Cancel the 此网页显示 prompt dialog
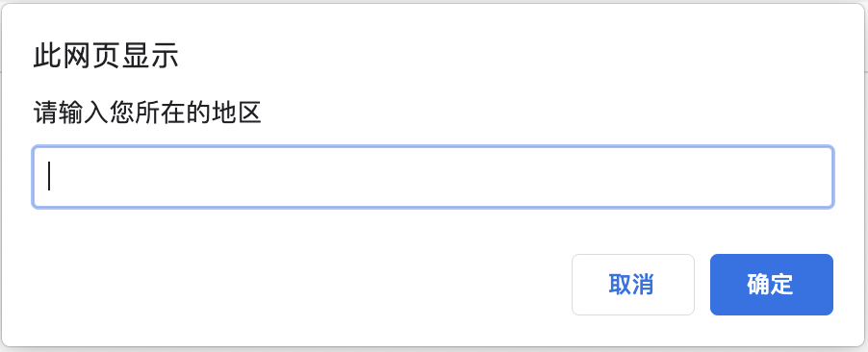 633,285
